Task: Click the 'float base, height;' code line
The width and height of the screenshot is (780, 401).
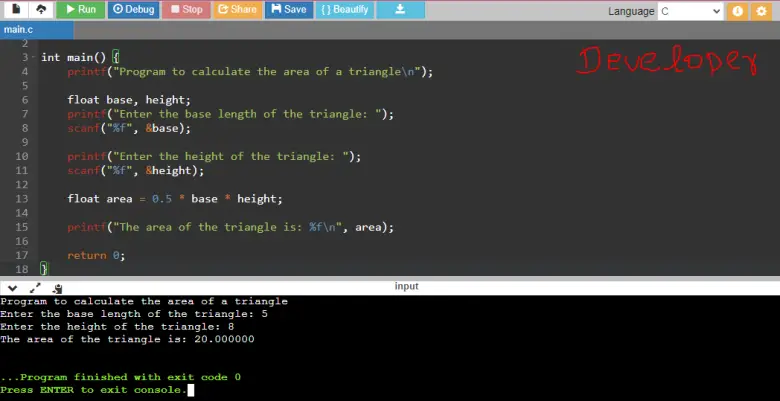Action: pyautogui.click(x=129, y=100)
